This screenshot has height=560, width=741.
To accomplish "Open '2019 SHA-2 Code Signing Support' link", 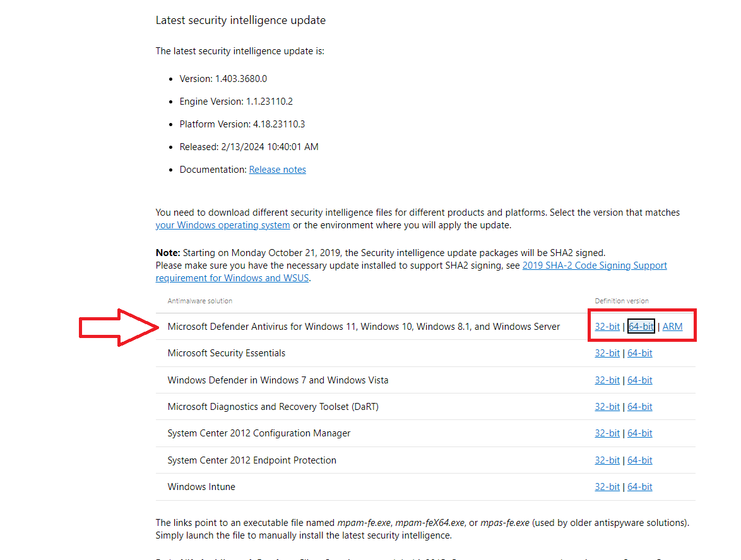I will [595, 265].
